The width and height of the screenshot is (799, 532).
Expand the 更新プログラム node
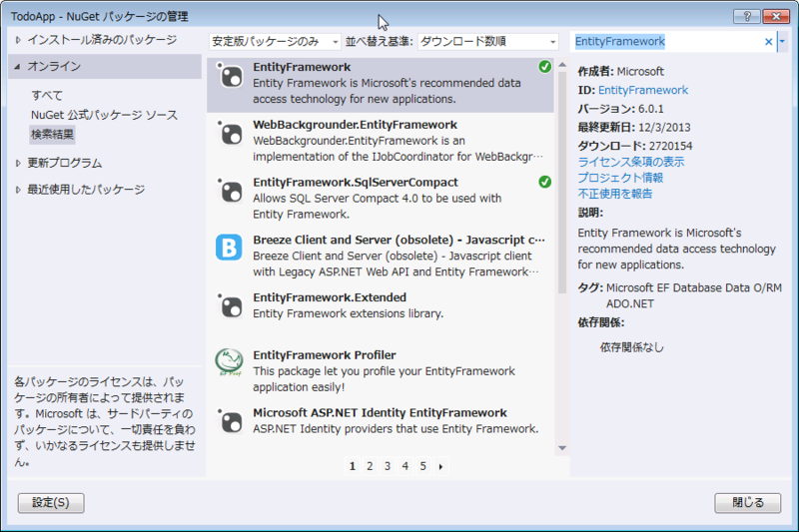pyautogui.click(x=18, y=163)
